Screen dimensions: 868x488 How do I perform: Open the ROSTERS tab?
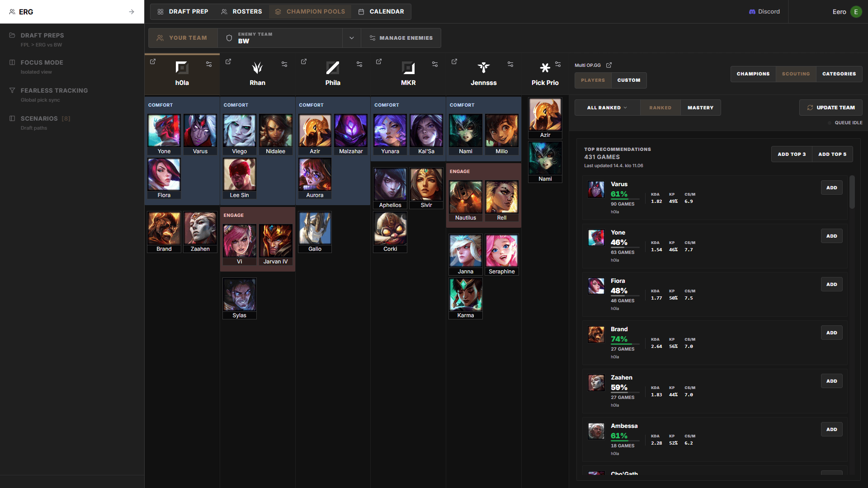pyautogui.click(x=241, y=12)
